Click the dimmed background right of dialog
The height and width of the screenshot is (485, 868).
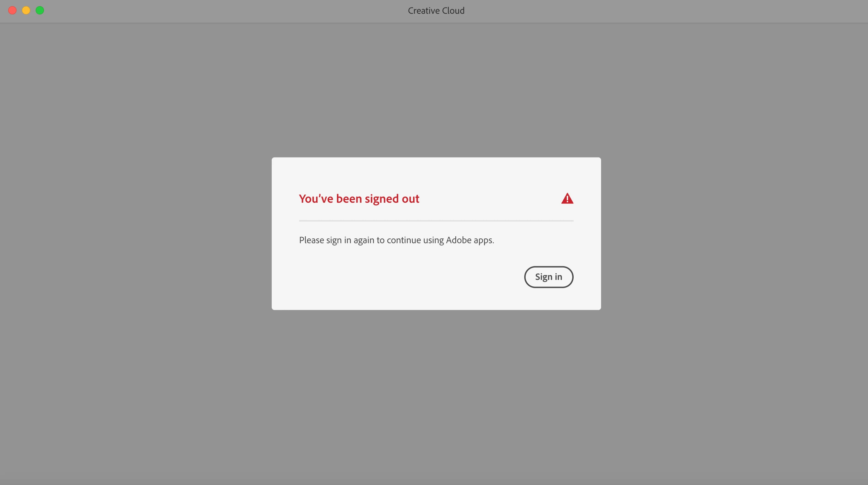coord(734,233)
